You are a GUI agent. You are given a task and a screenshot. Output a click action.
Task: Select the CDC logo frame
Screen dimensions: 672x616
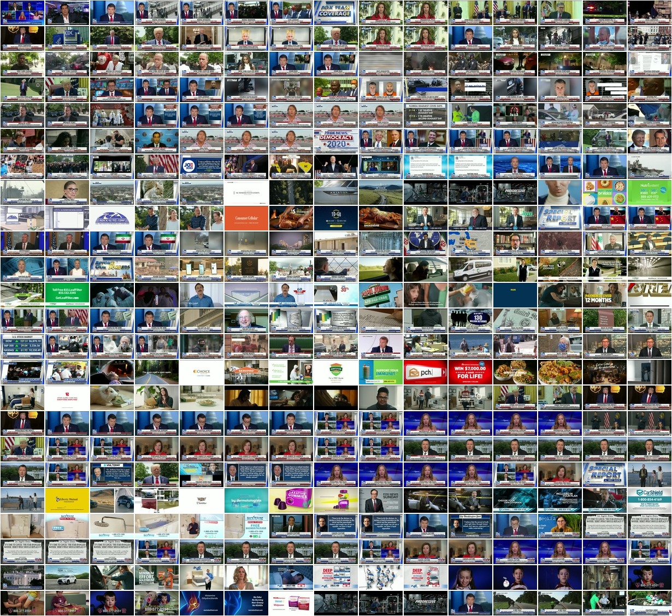(x=67, y=38)
